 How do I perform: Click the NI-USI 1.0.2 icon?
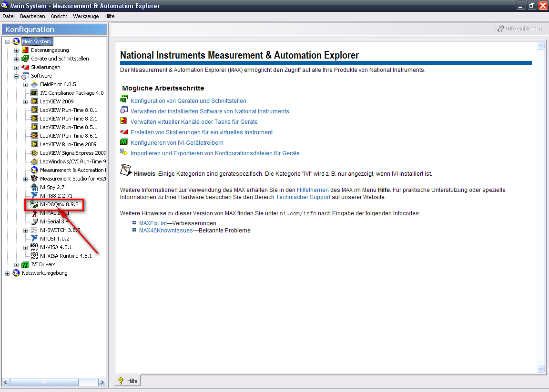[34, 239]
